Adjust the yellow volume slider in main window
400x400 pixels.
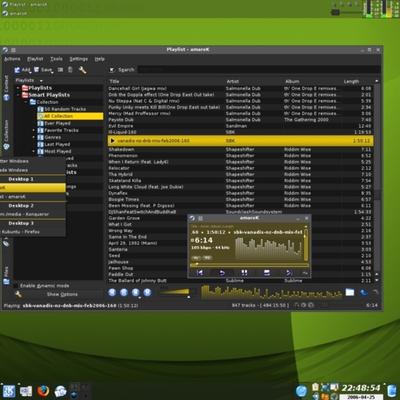(174, 293)
